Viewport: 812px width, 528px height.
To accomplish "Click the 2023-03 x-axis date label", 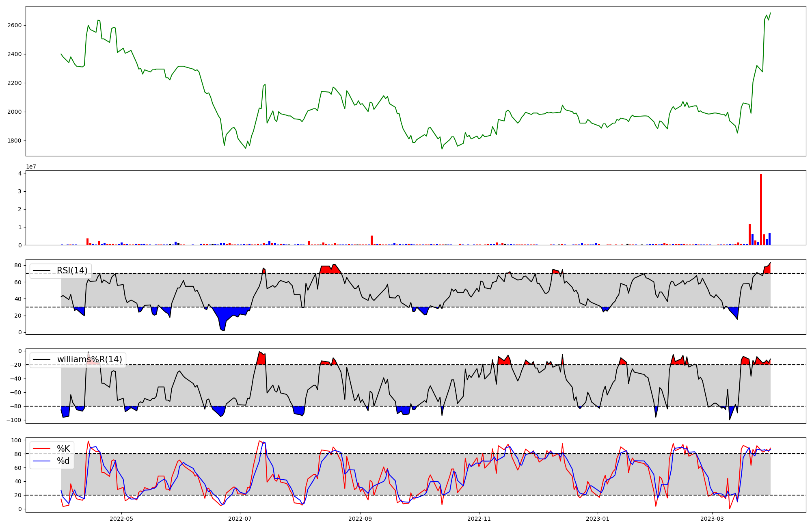I will (712, 519).
